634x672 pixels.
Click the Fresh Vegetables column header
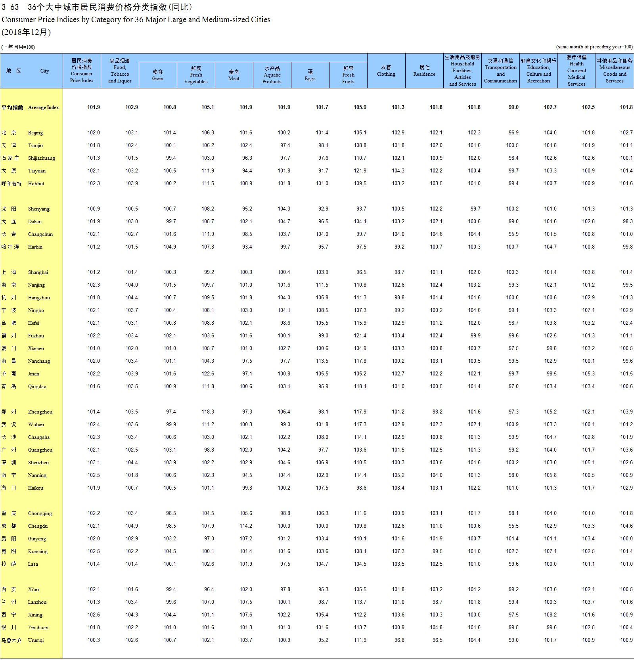[x=196, y=75]
